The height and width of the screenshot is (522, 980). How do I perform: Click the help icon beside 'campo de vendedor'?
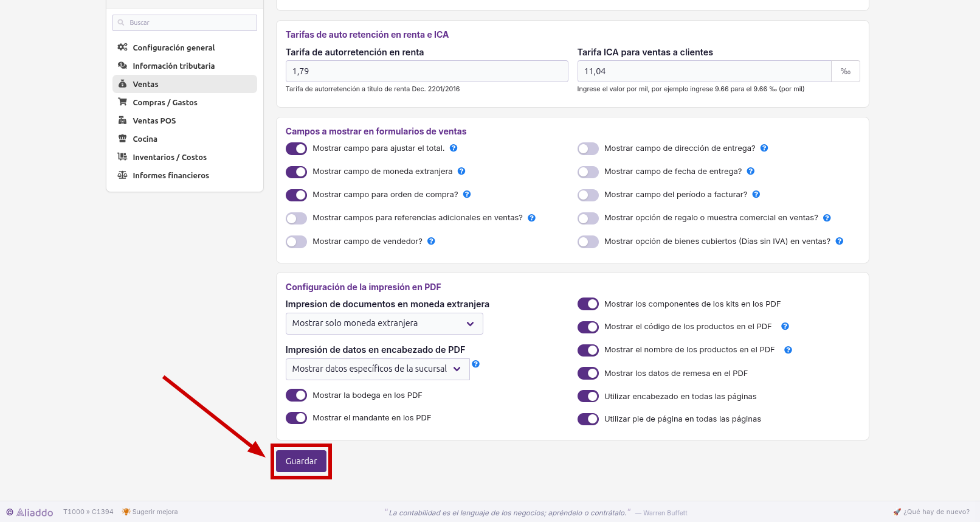[431, 241]
